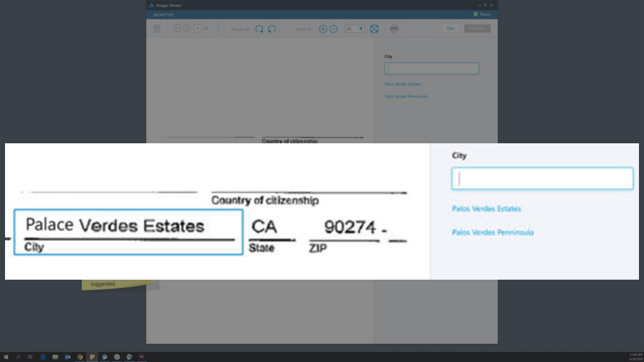644x362 pixels.
Task: Open the Fit zoom dropdown
Action: (x=355, y=29)
